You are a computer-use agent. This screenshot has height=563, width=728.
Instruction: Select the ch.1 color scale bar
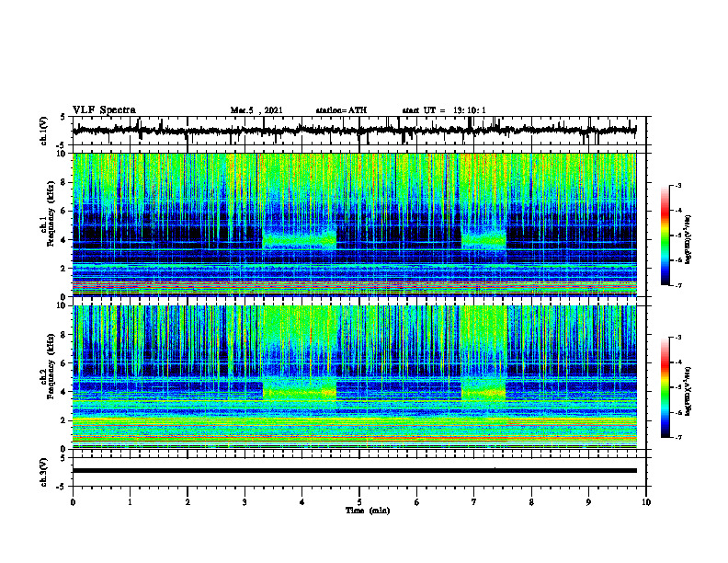tap(665, 236)
